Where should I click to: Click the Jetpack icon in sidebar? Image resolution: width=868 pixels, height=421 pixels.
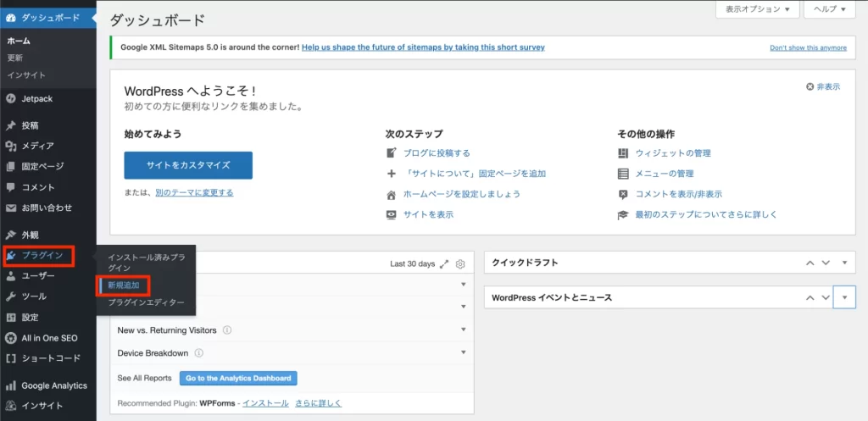pyautogui.click(x=11, y=99)
